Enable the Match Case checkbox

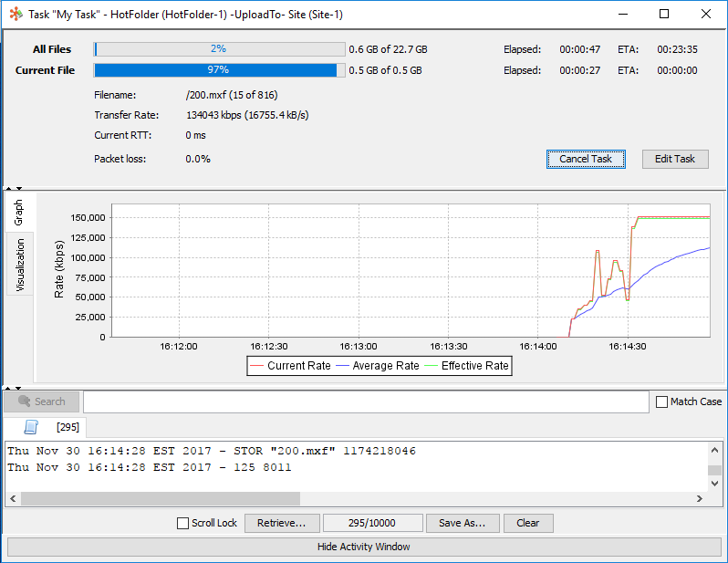point(662,401)
